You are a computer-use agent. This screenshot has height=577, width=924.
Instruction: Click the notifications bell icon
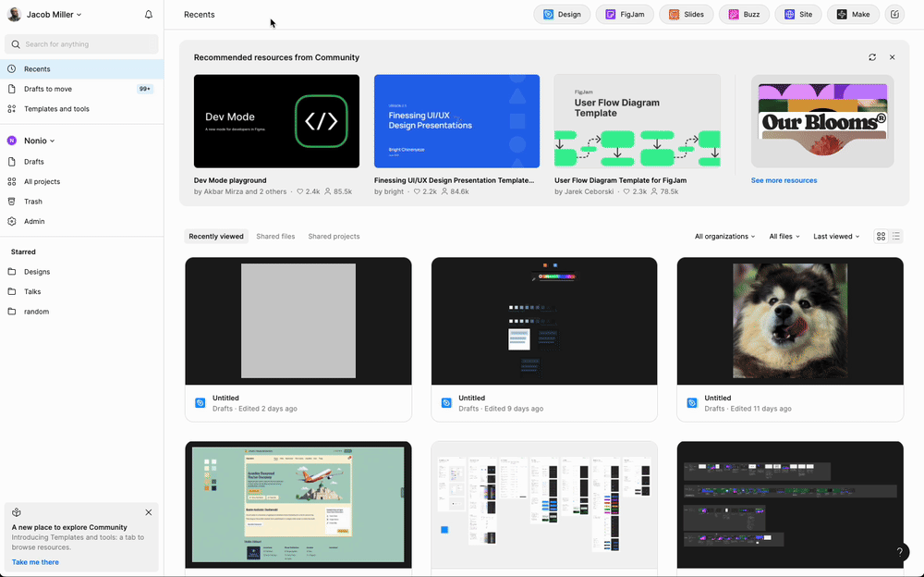(149, 15)
